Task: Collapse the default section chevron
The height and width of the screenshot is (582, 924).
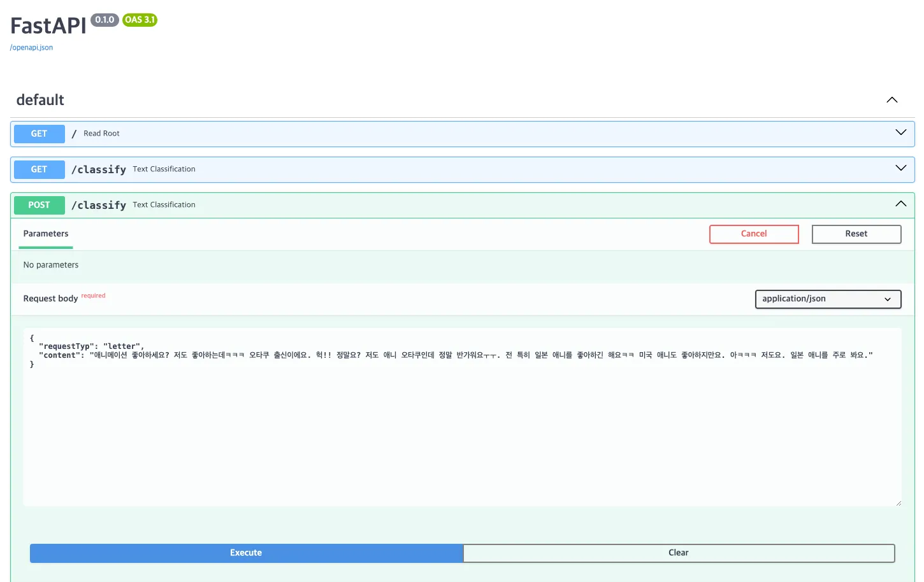Action: coord(892,100)
